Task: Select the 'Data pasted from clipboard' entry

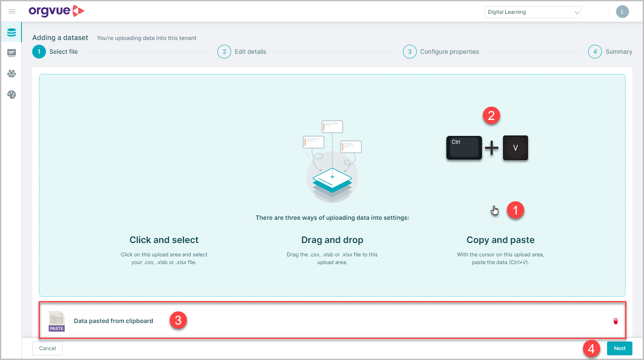Action: pyautogui.click(x=332, y=320)
